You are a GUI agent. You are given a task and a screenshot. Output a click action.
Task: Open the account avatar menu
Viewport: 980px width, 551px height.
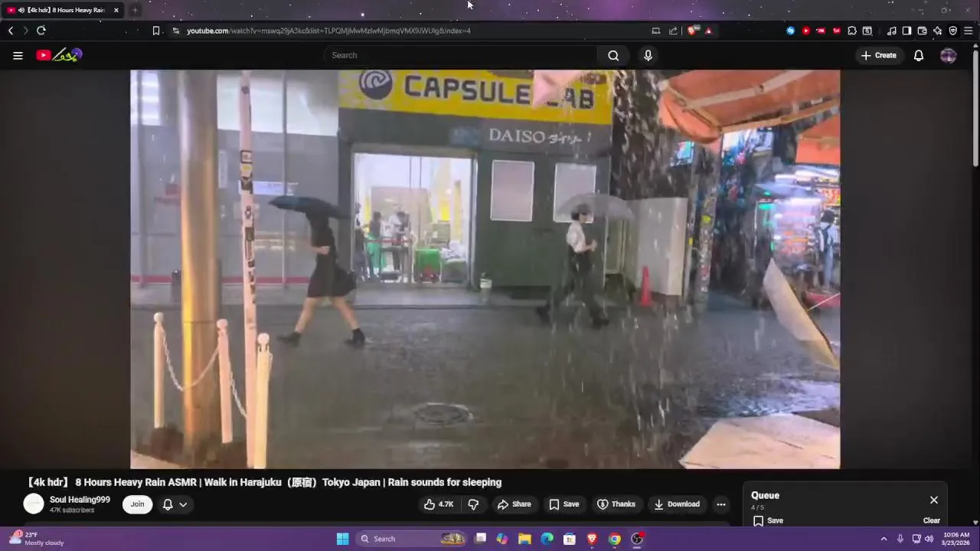[948, 55]
